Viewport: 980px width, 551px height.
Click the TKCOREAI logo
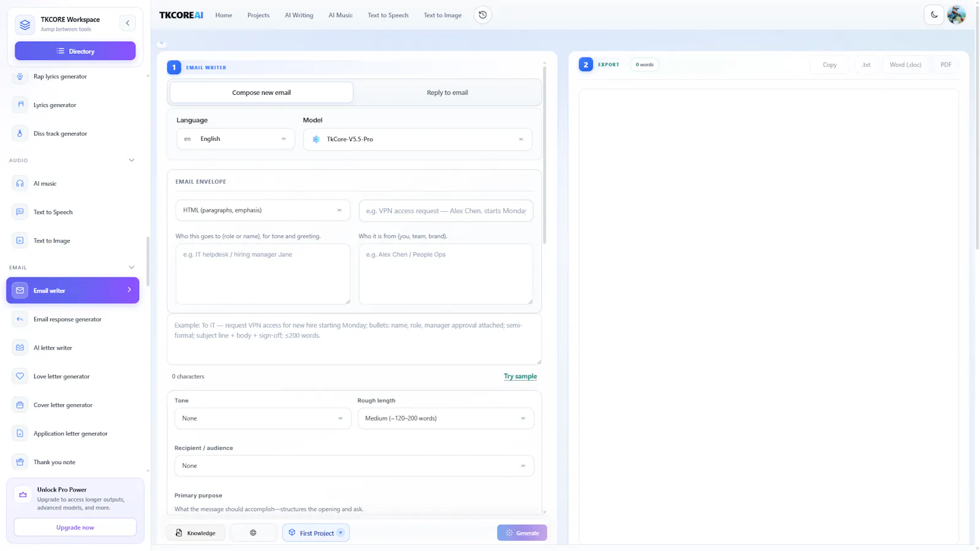[x=181, y=15]
